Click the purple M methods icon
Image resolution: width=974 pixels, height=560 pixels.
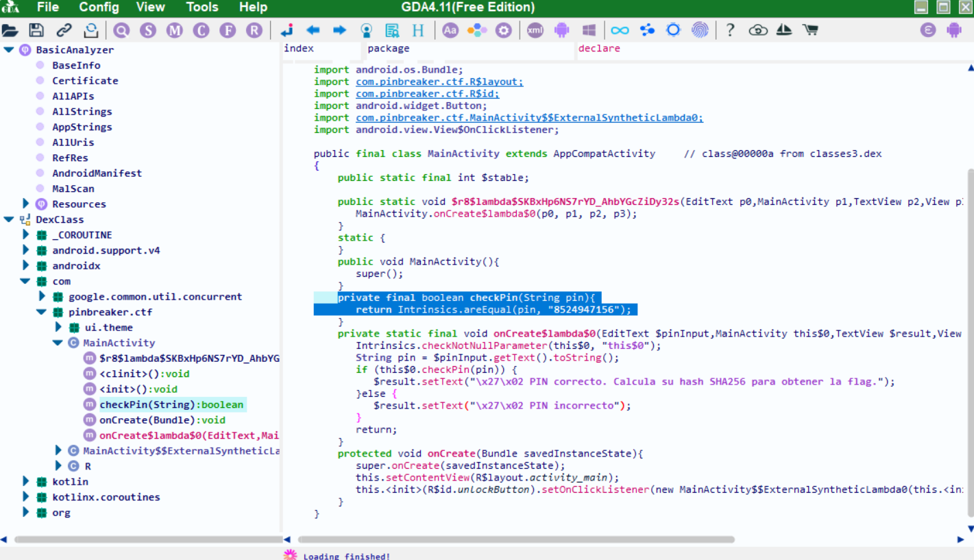pos(175,30)
